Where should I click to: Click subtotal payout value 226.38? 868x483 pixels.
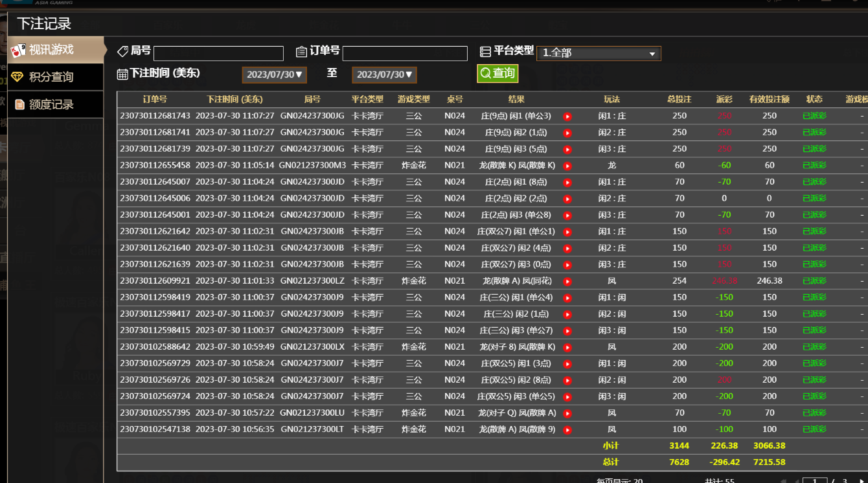click(x=724, y=446)
